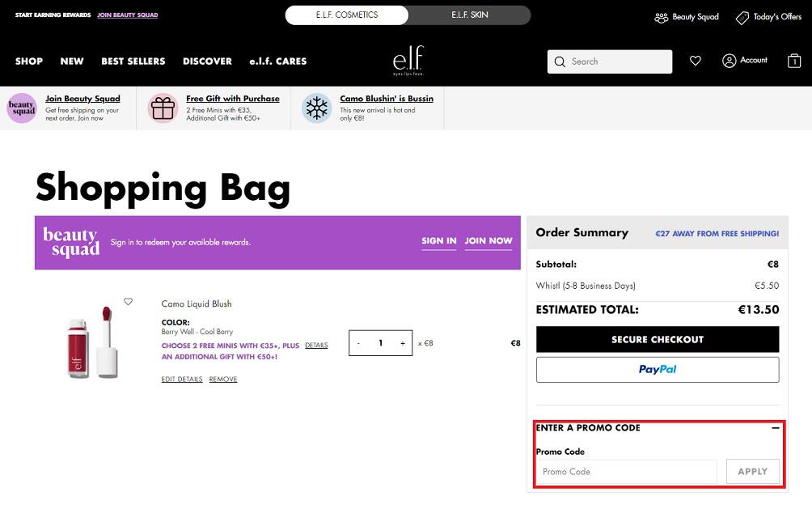Open the Account user icon

(730, 62)
